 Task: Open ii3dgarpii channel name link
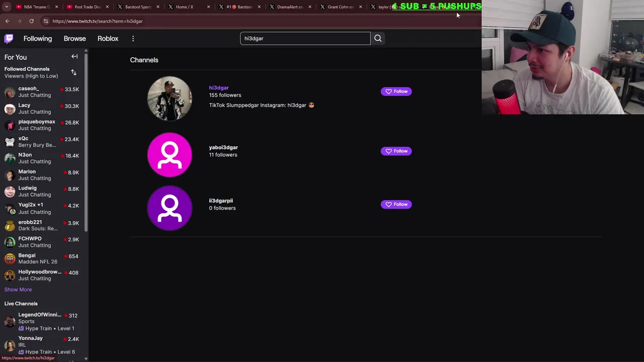(x=221, y=201)
